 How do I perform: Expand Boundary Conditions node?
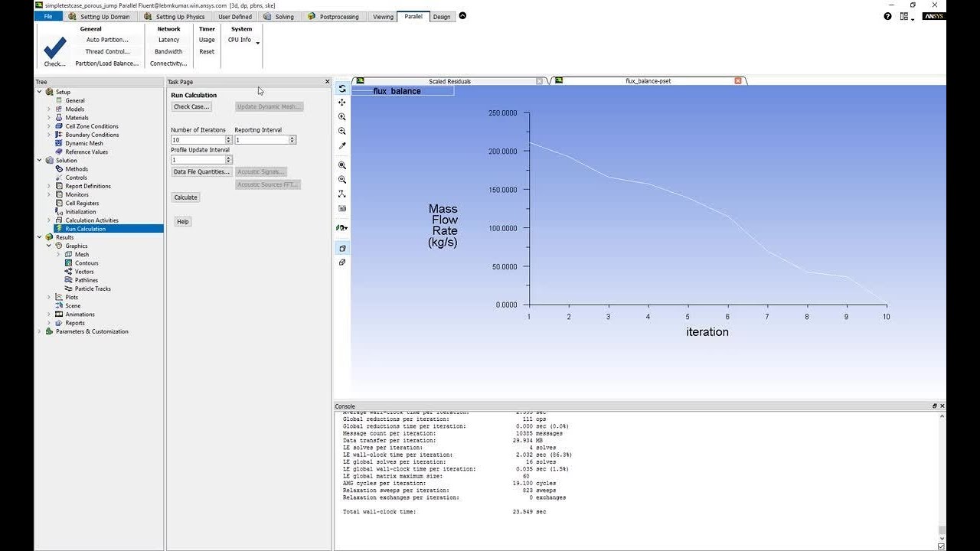pos(49,135)
